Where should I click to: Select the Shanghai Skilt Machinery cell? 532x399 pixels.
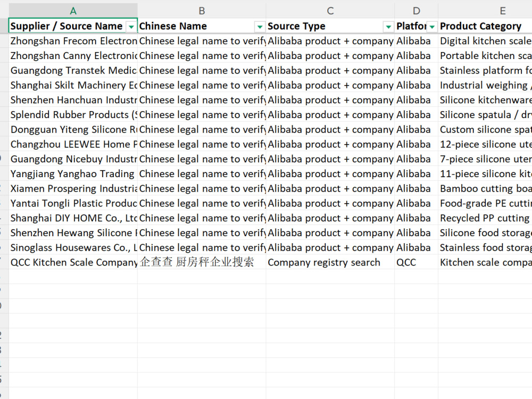[73, 85]
